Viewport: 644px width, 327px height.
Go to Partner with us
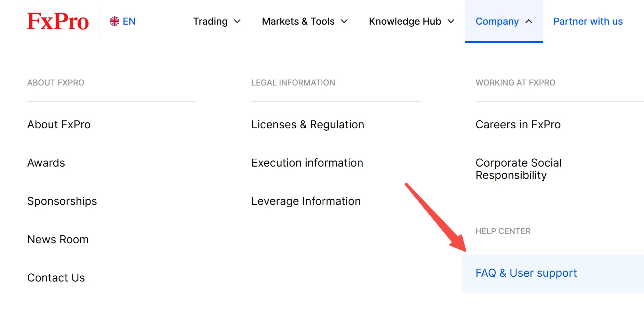tap(588, 21)
